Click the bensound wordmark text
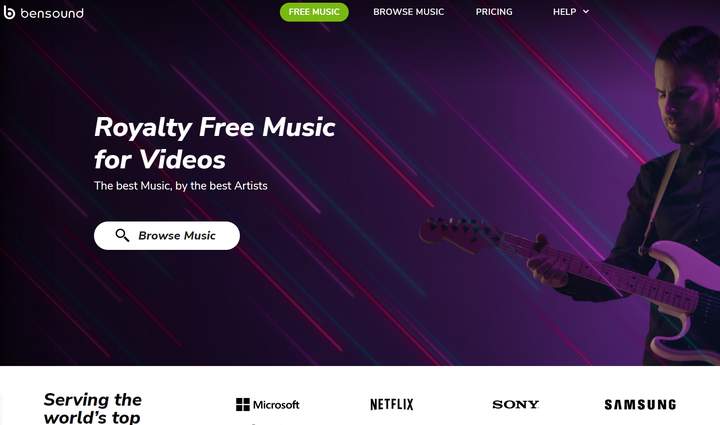The width and height of the screenshot is (720, 425). (52, 13)
